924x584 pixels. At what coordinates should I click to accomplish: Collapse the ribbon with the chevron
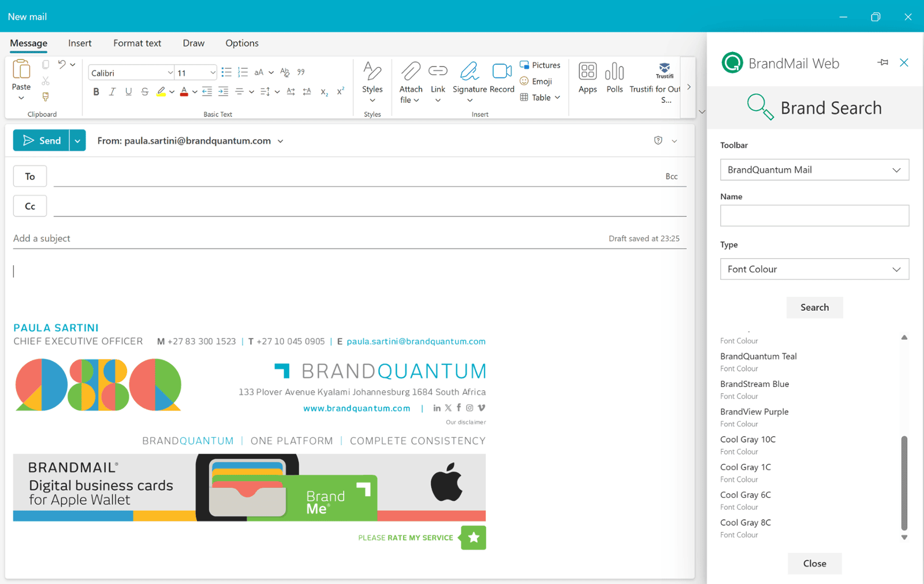click(702, 112)
